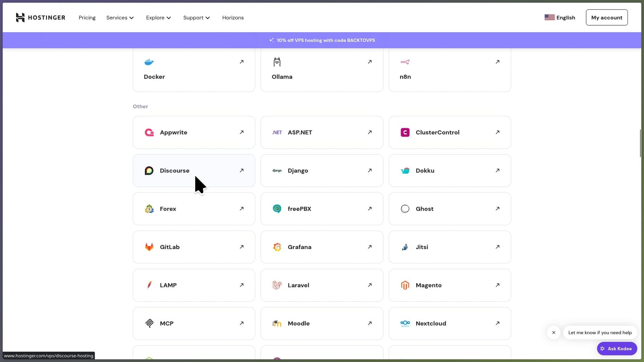Click the Magento hexagon icon

[x=405, y=285]
